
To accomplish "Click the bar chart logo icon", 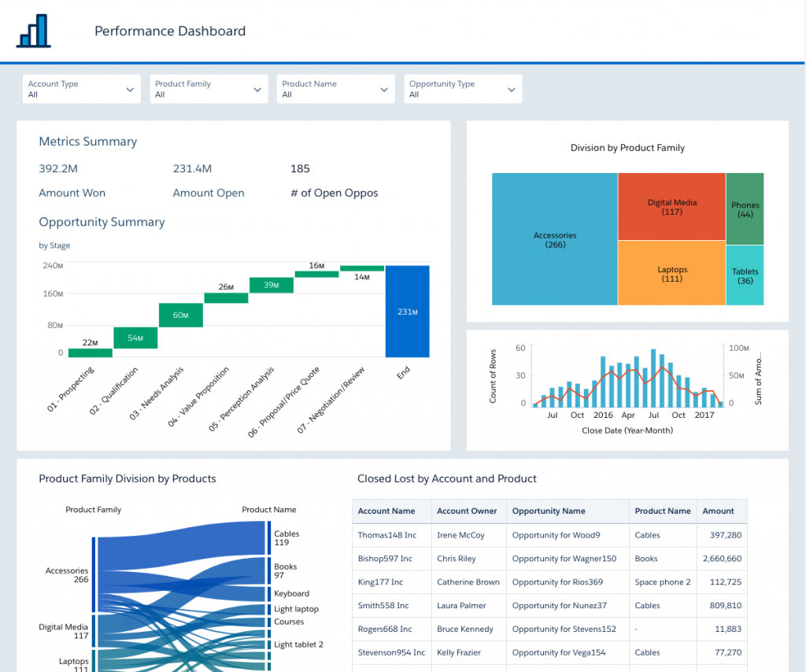I will [x=33, y=30].
